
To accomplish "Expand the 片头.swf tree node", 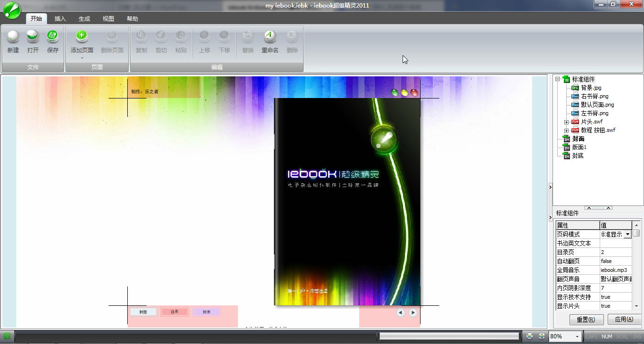I will click(x=566, y=122).
